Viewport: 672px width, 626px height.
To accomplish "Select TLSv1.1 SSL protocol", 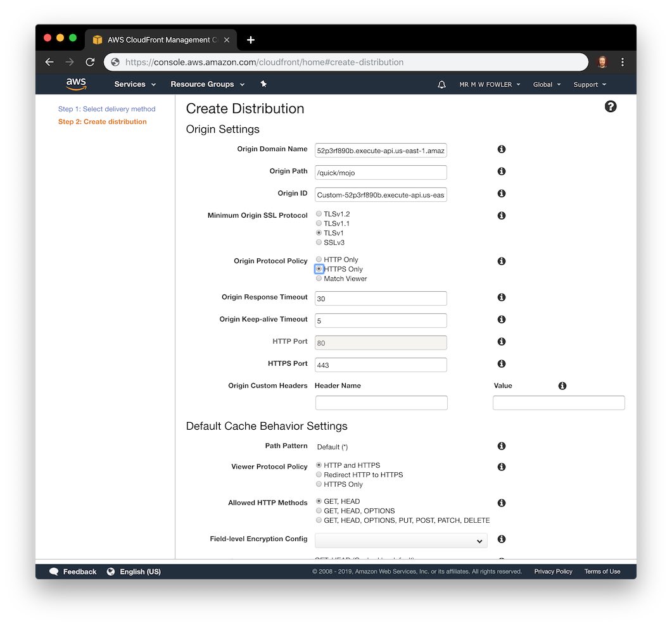I will click(x=319, y=223).
